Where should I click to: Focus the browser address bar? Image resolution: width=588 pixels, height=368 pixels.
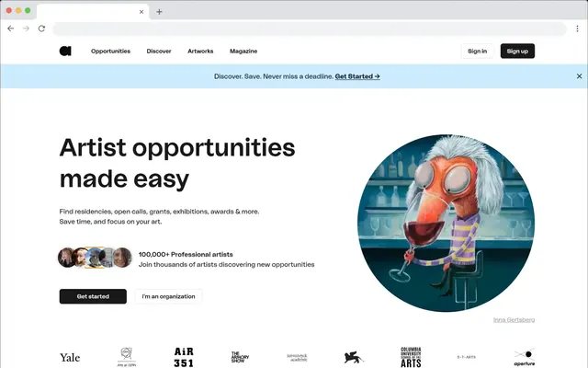310,29
